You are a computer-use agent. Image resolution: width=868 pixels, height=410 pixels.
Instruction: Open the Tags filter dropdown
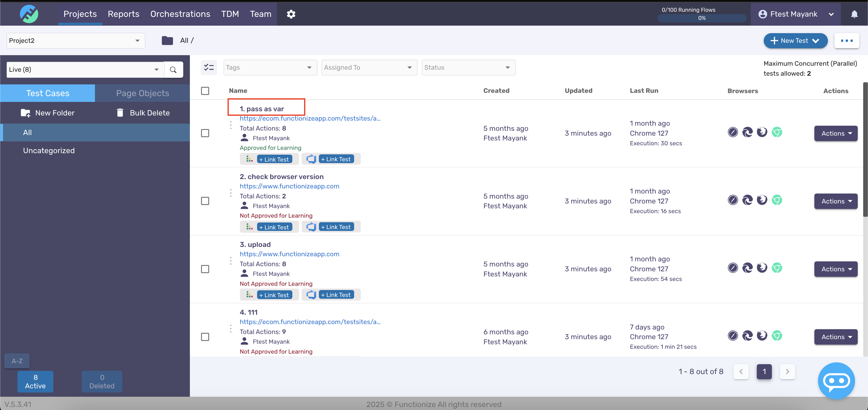(x=270, y=68)
